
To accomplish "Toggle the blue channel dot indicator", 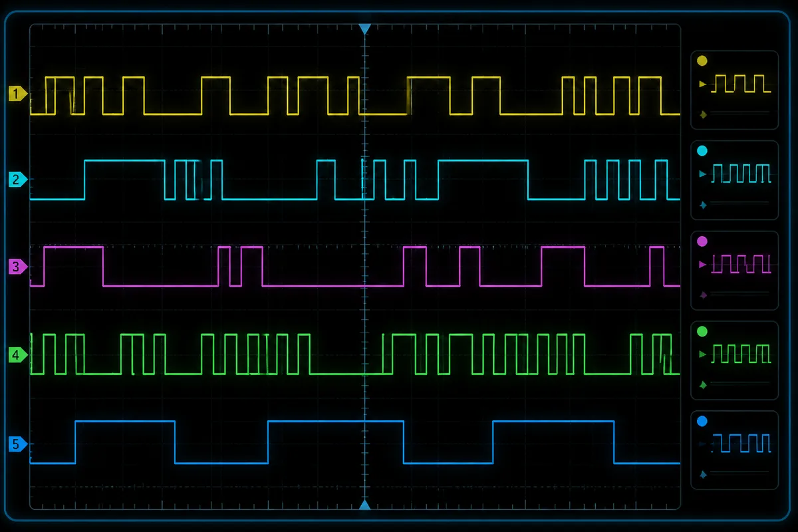I will 701,420.
